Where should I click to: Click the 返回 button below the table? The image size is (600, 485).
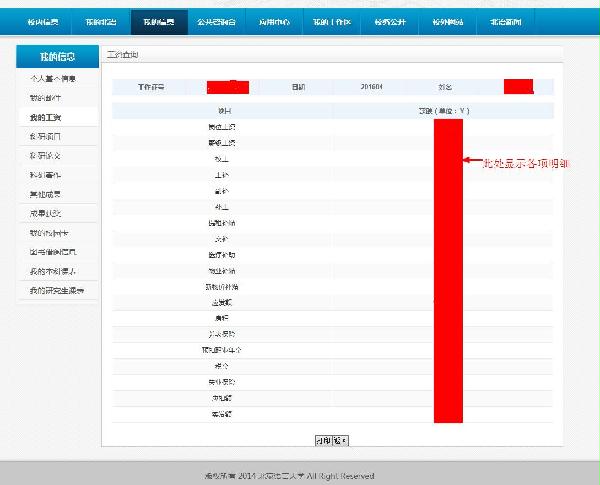pyautogui.click(x=340, y=439)
